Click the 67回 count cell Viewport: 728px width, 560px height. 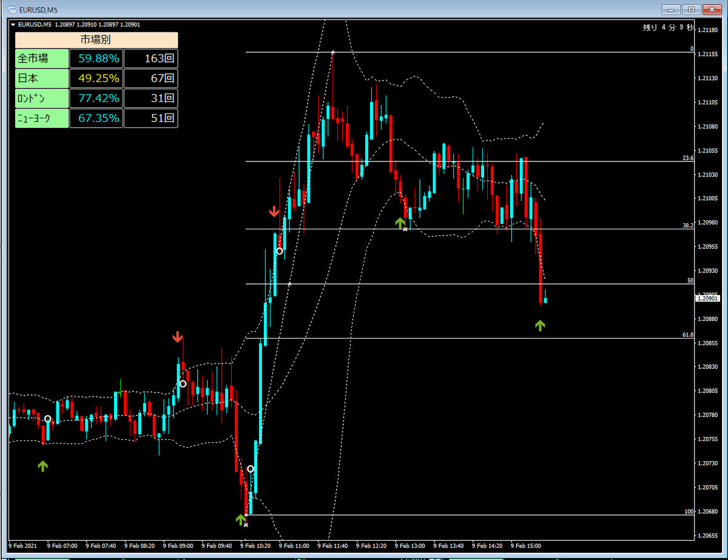[151, 78]
